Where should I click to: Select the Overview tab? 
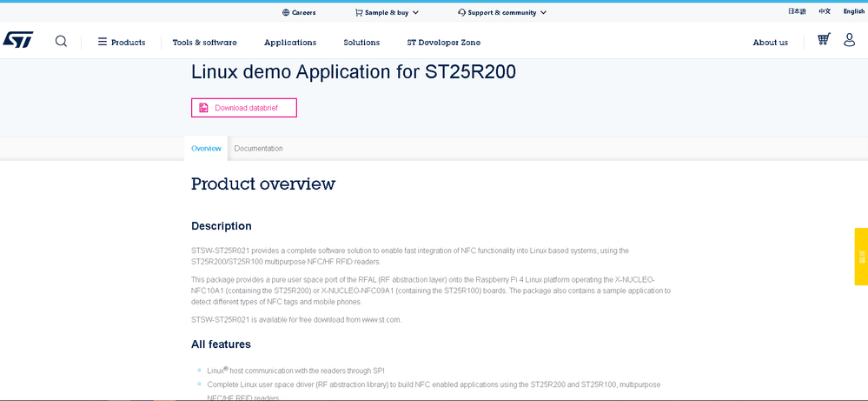pos(206,149)
